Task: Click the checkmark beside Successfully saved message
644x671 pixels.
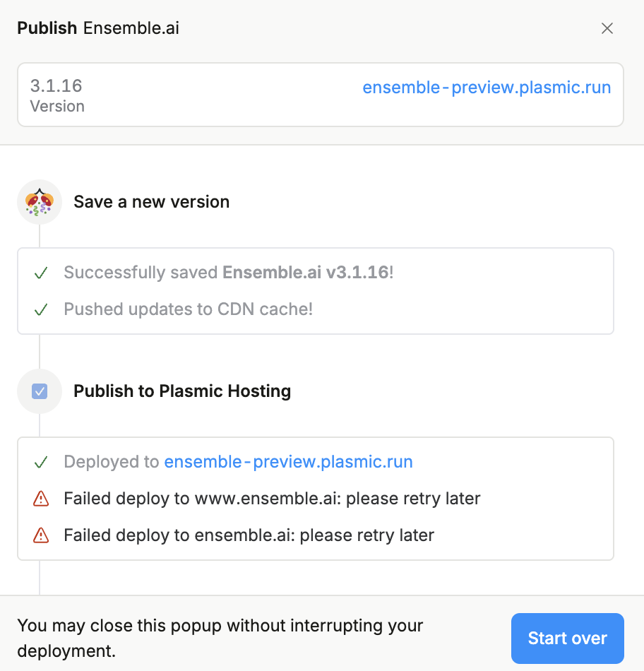Action: tap(41, 273)
